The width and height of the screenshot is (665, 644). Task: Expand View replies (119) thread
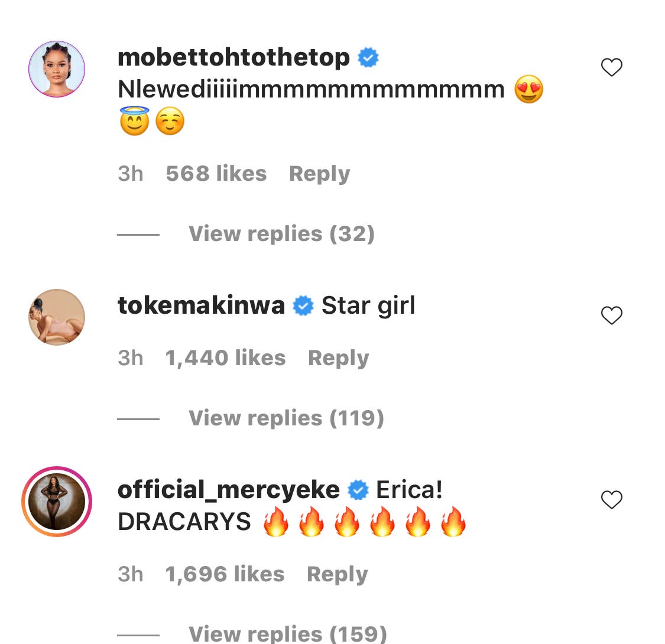tap(286, 418)
